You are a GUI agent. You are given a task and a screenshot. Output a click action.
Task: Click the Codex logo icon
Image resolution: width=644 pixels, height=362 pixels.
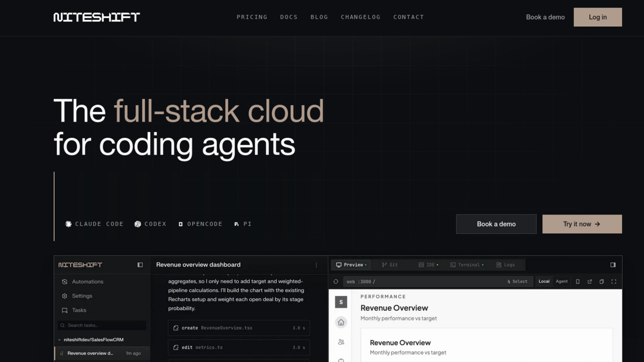pyautogui.click(x=138, y=224)
